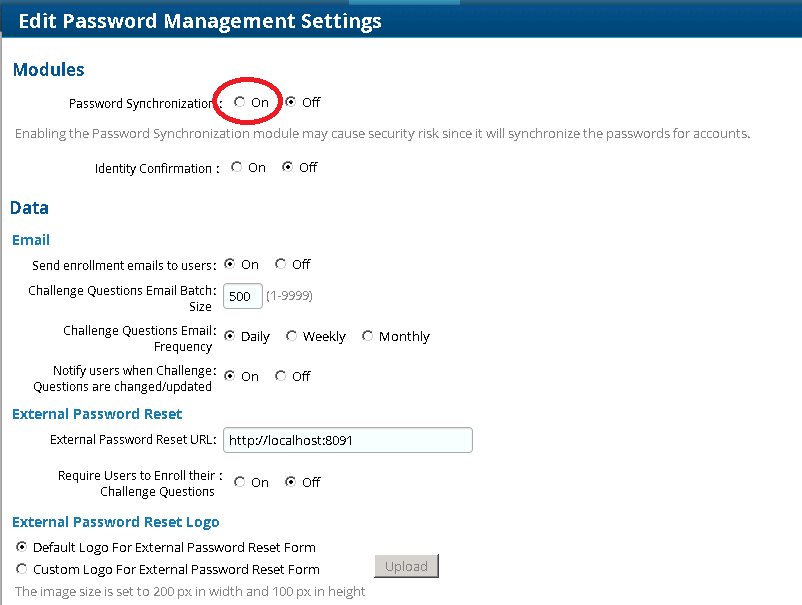Viewport: 802px width, 605px height.
Task: Enable sending enrollment emails to users
Action: (x=229, y=264)
